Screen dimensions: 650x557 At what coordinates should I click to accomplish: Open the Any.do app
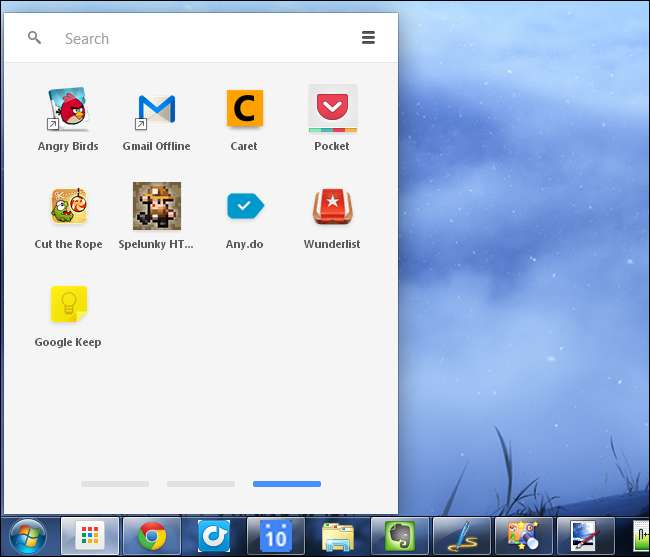click(x=244, y=207)
